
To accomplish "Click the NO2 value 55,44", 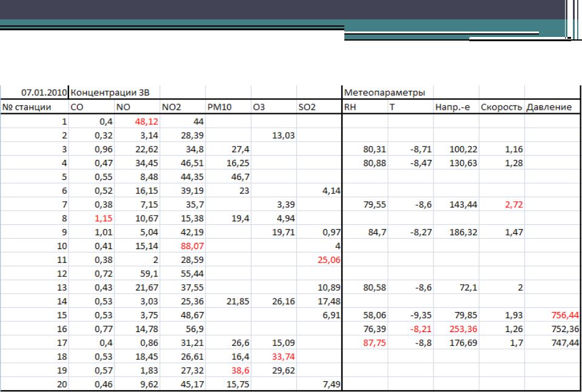I will point(192,274).
